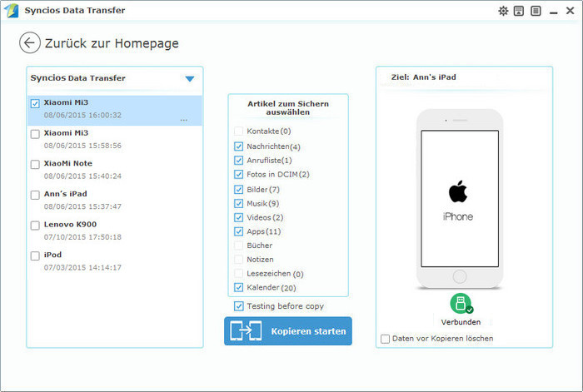Click timestamp 08/06/2015 15:37:47
The width and height of the screenshot is (583, 392).
(82, 206)
